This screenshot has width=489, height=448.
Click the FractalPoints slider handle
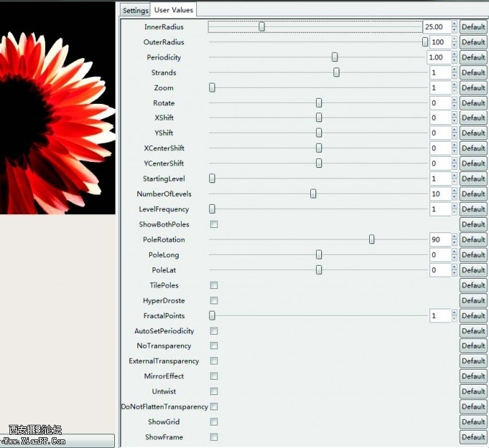pyautogui.click(x=212, y=316)
